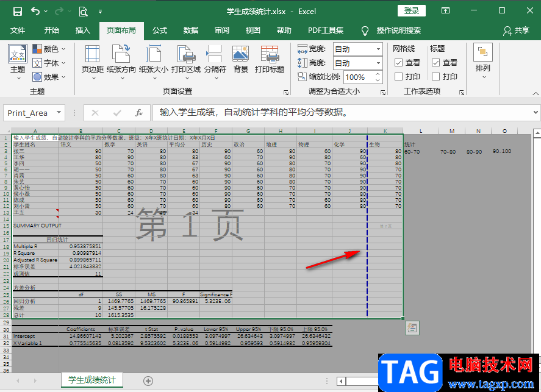This screenshot has height=392, width=541.
Task: Click the Intercept cell in row 31
Action: coord(35,336)
